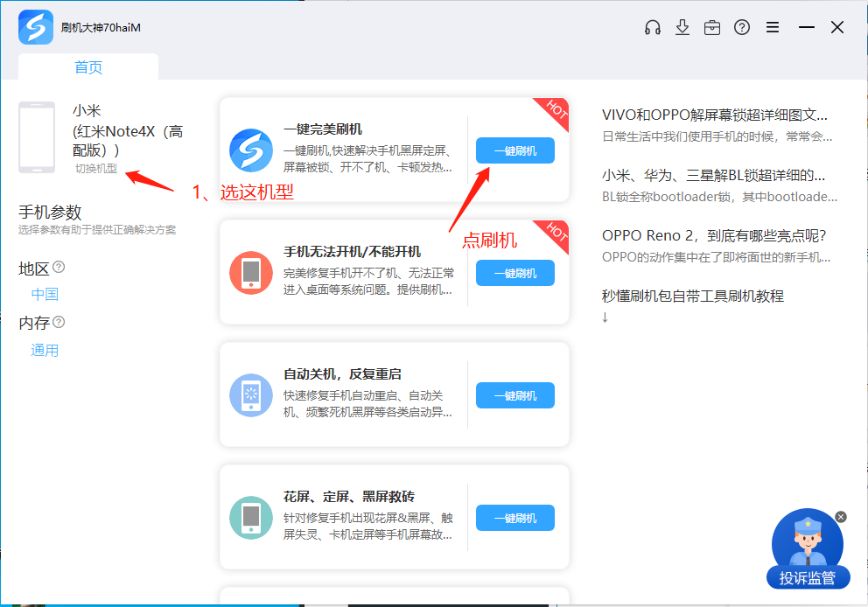Open the hamburger main menu

[x=773, y=27]
